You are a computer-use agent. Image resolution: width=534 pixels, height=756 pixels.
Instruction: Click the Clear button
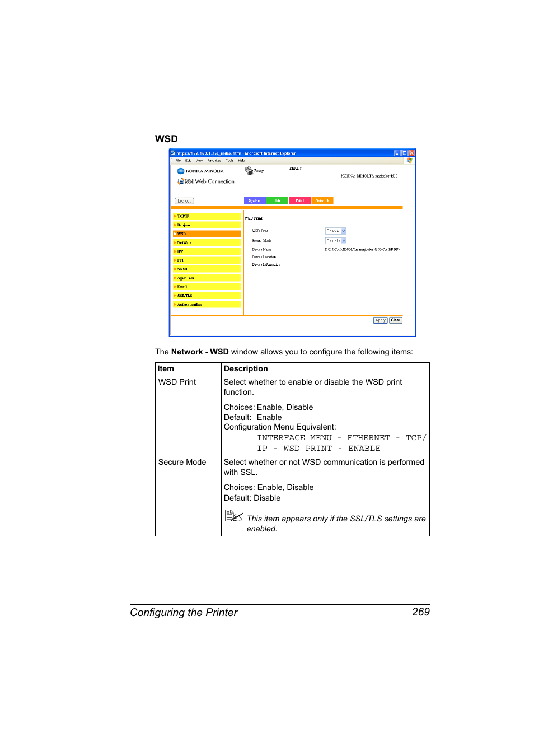coord(396,320)
